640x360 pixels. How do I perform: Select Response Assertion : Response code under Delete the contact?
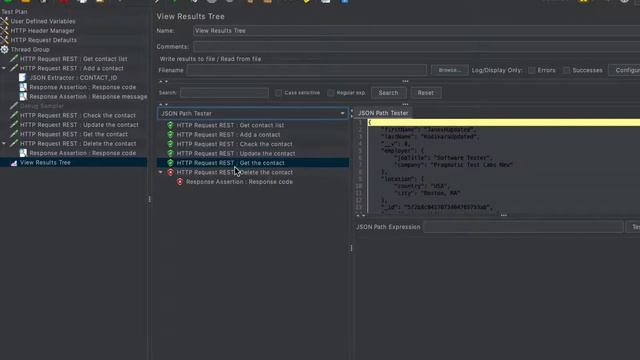[x=82, y=153]
